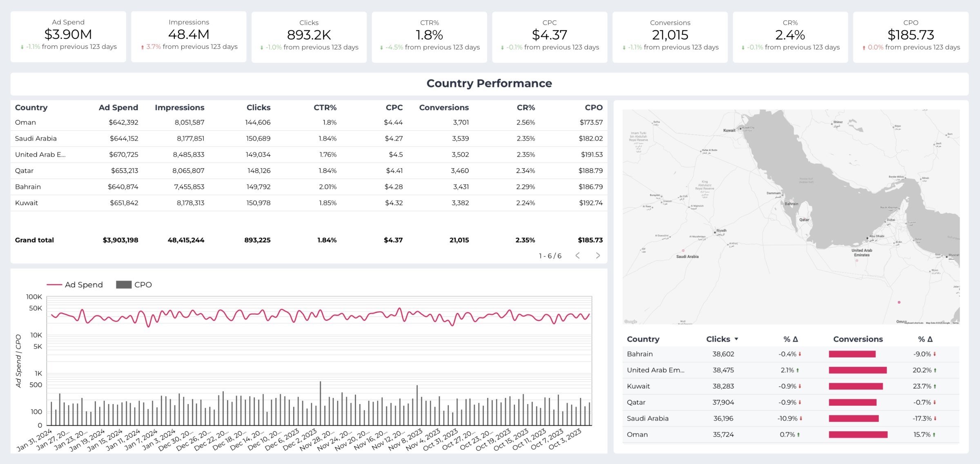Click the CPO scorecard $185.73
The height and width of the screenshot is (464, 980).
911,35
